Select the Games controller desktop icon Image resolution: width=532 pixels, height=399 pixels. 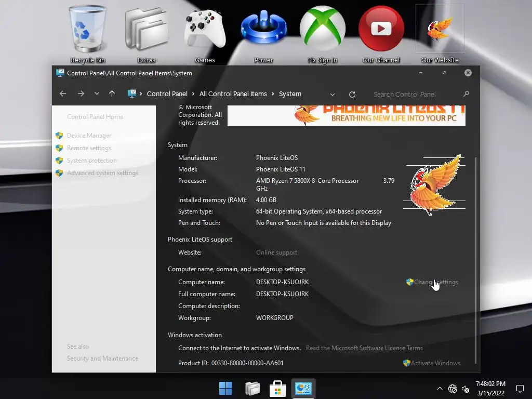click(205, 34)
